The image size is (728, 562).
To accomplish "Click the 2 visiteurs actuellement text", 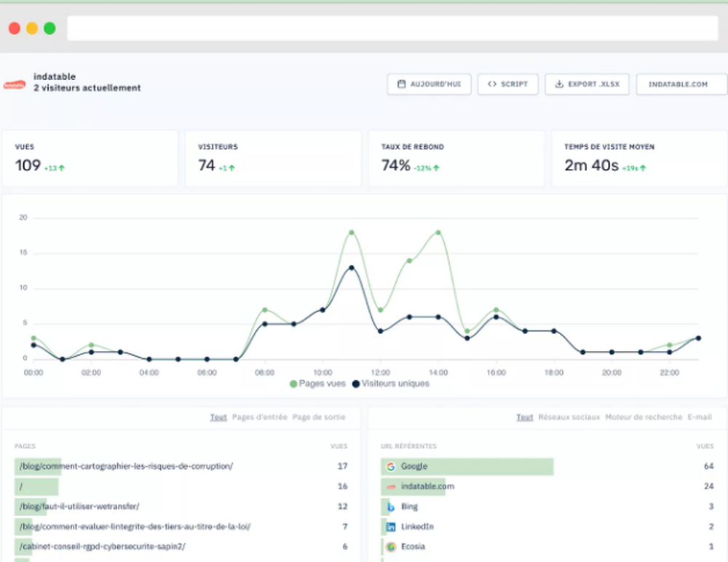I will pos(87,88).
